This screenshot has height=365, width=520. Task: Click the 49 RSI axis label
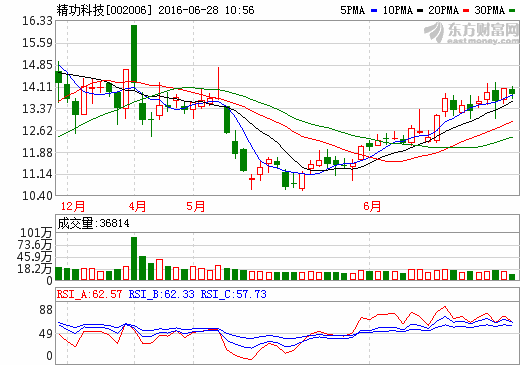pos(46,334)
